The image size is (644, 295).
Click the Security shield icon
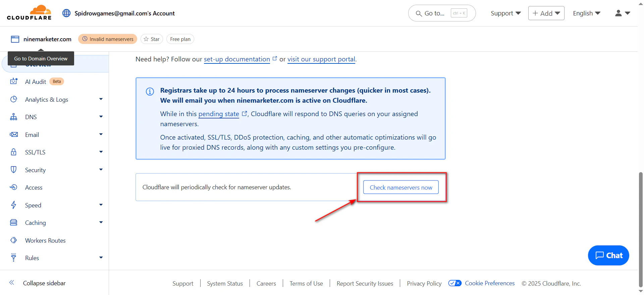(14, 169)
